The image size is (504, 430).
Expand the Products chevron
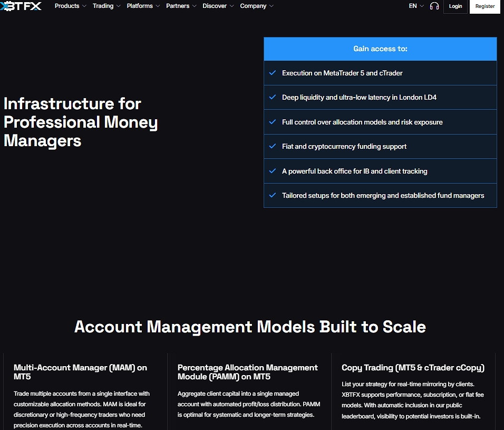84,6
